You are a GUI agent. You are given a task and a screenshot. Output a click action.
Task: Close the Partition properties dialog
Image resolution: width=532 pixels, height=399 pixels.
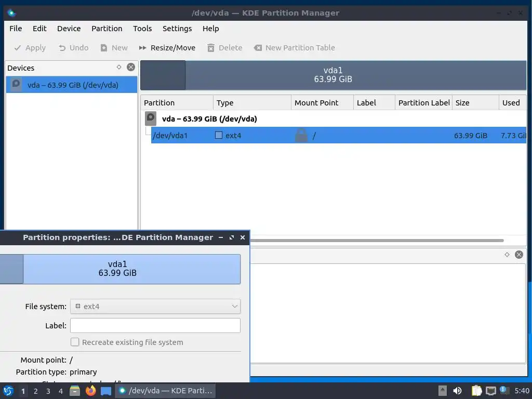[x=243, y=237]
